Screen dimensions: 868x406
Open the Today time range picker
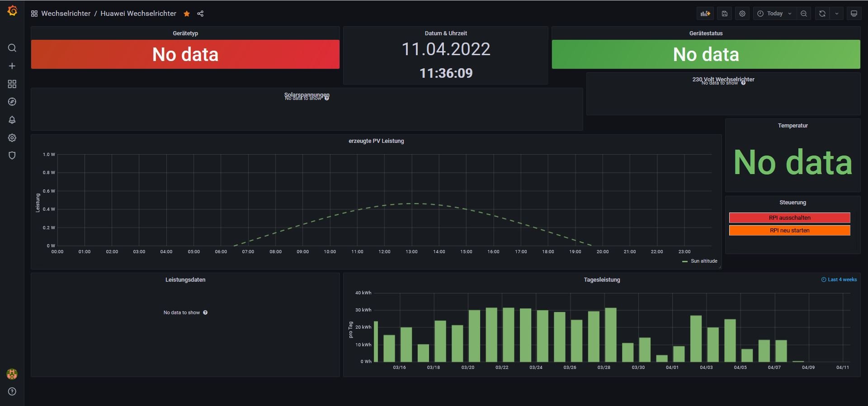click(x=775, y=14)
